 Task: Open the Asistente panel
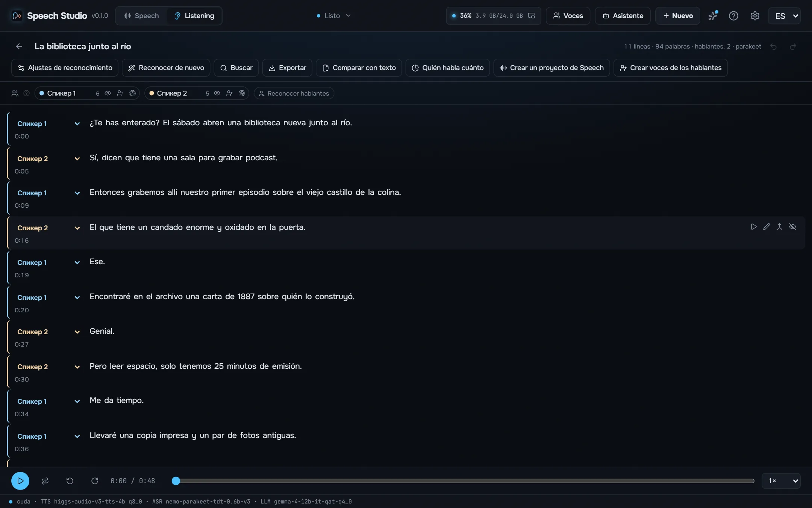(623, 16)
